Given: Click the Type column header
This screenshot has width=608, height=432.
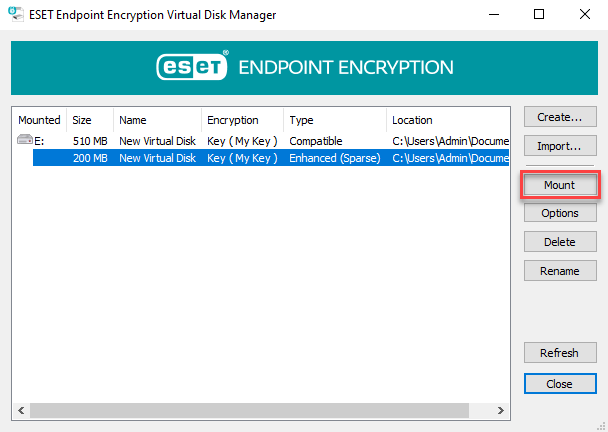Looking at the screenshot, I should 335,120.
